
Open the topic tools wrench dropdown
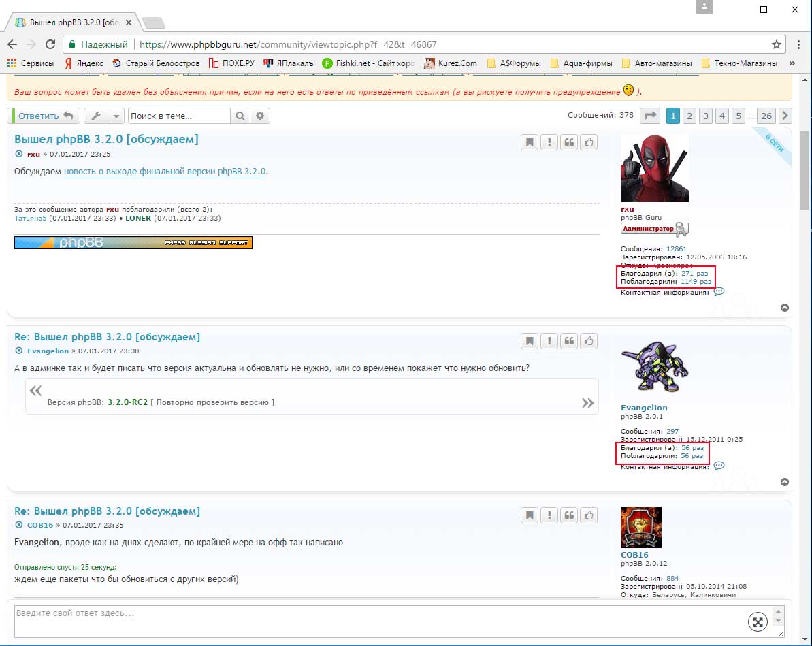coord(105,116)
